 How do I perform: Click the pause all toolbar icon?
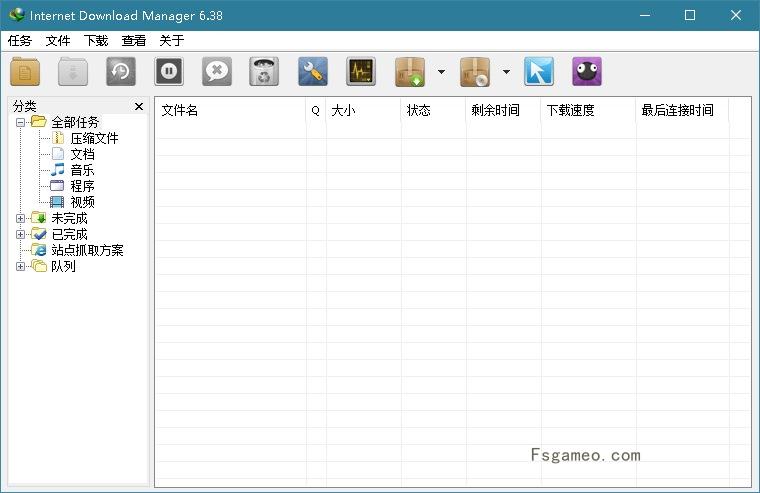click(x=169, y=72)
